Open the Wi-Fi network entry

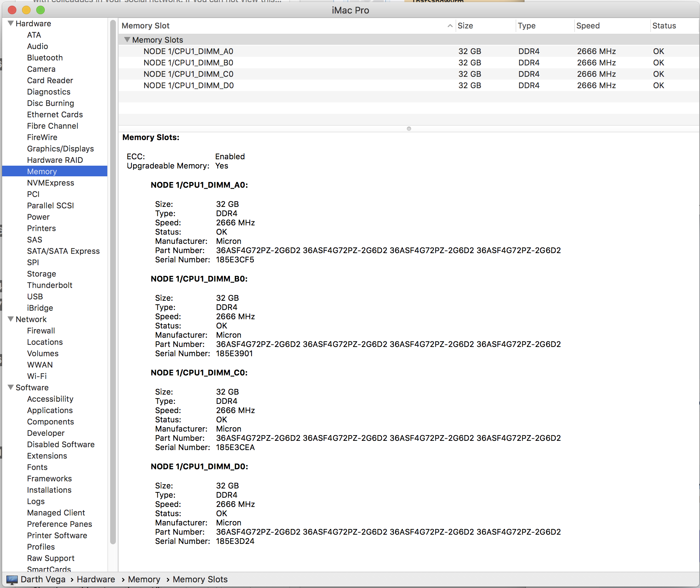[37, 376]
